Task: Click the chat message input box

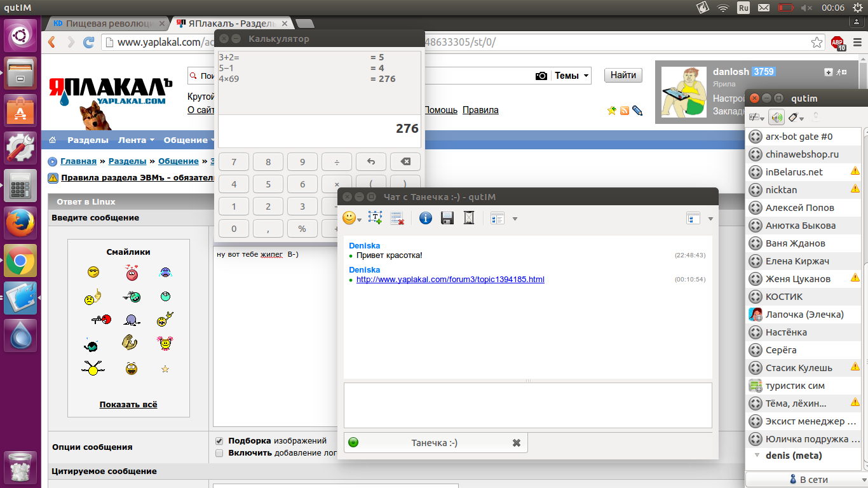Action: [528, 405]
